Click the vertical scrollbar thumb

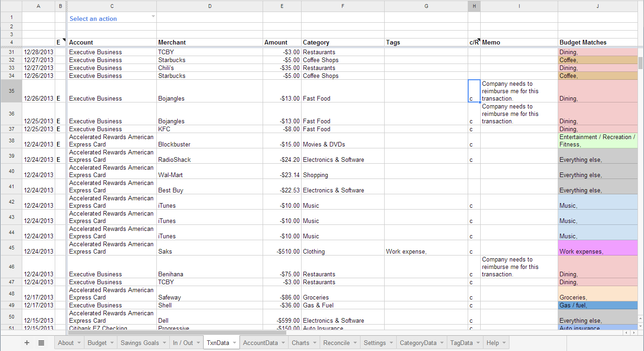[x=641, y=63]
